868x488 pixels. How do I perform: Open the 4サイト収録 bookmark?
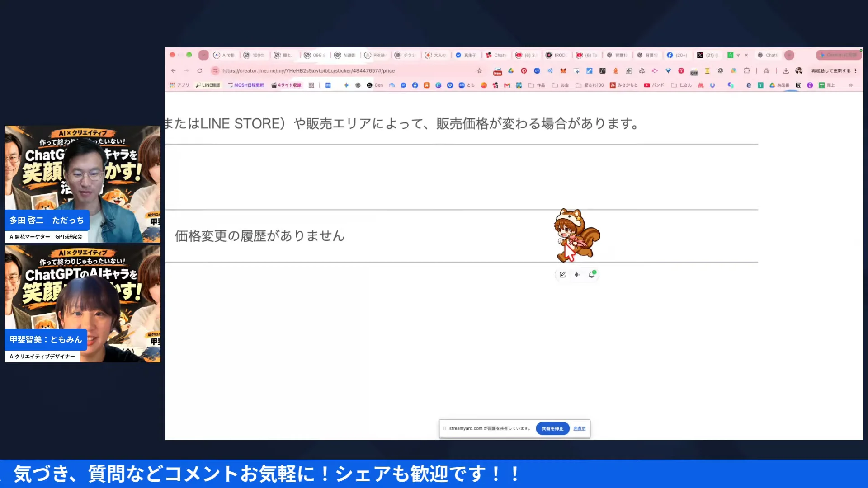pyautogui.click(x=286, y=85)
